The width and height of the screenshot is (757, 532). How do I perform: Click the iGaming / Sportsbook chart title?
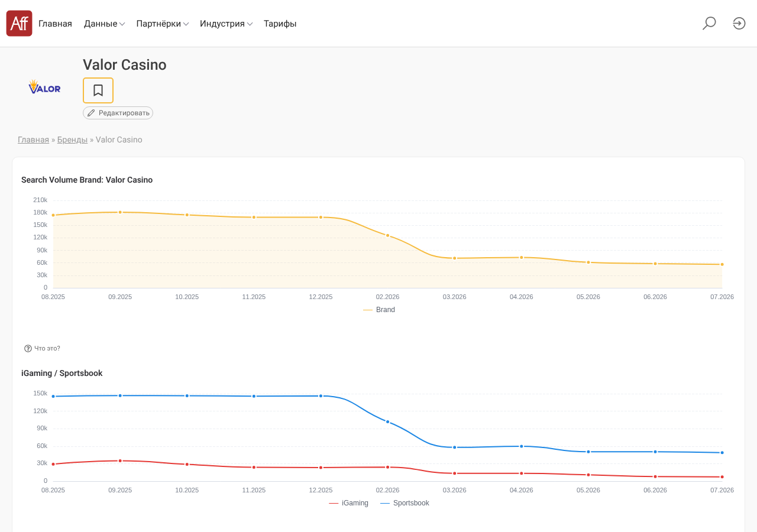click(62, 374)
